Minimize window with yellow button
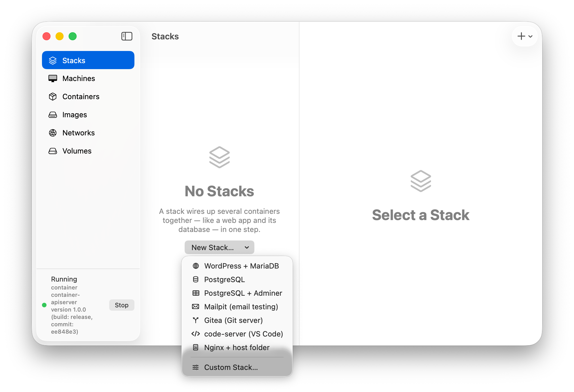This screenshot has height=392, width=574. tap(60, 36)
